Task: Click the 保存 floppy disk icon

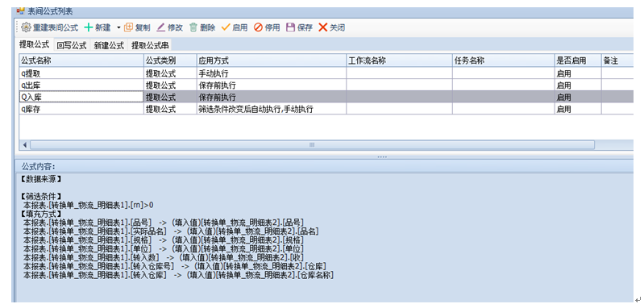Action: pyautogui.click(x=291, y=27)
